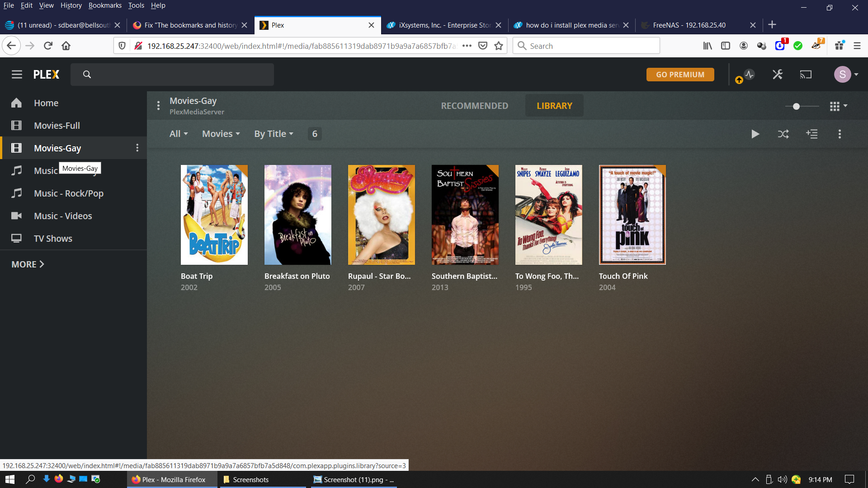Open more options beside playlist icon
The width and height of the screenshot is (868, 488).
(x=840, y=134)
